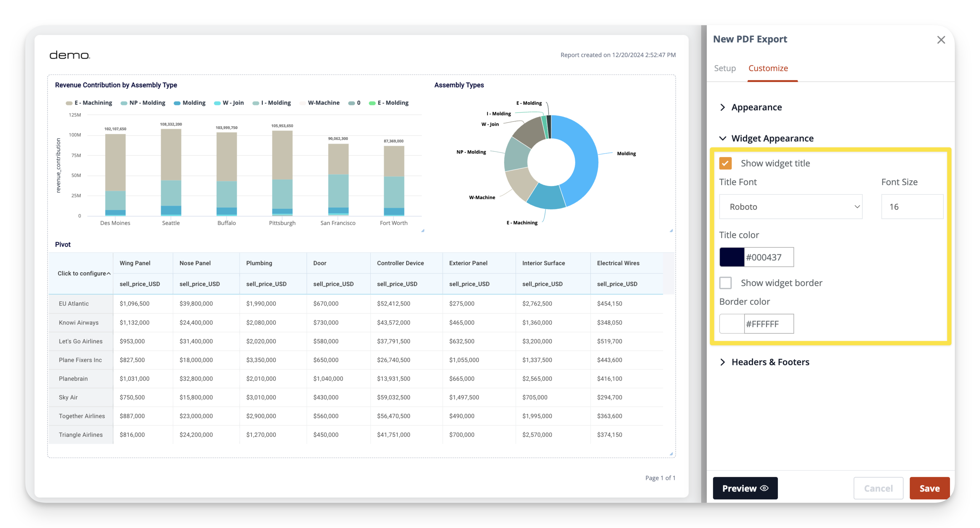Uncheck Show widget title checkbox
980x528 pixels.
[x=725, y=163]
